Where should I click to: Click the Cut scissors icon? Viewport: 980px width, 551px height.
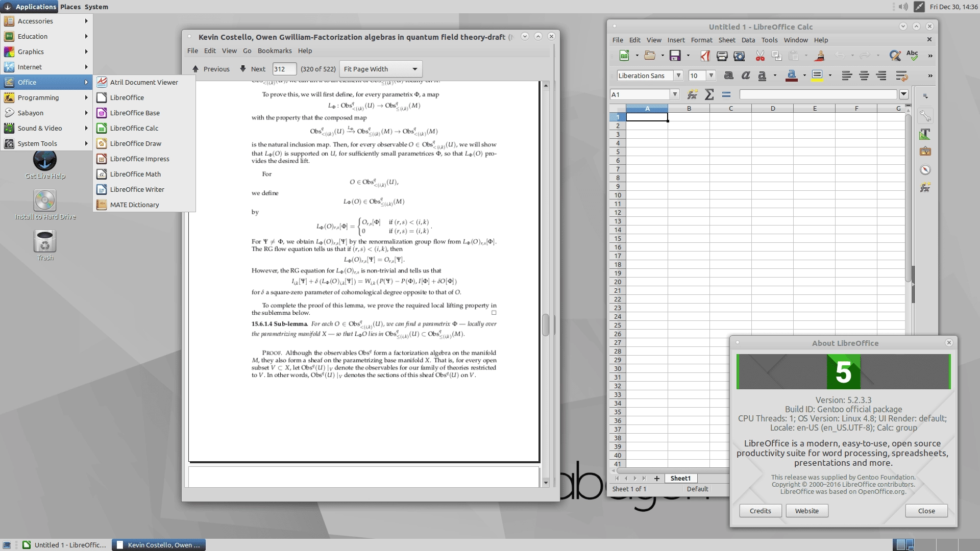point(760,56)
